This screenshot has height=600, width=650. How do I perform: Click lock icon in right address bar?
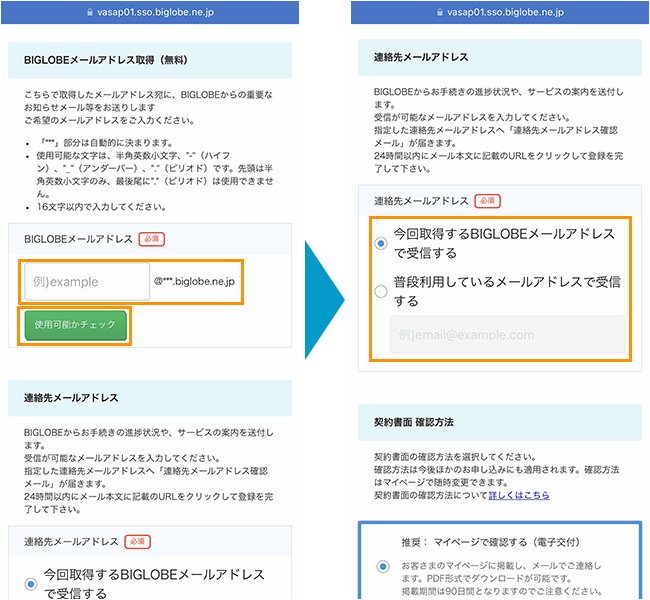[x=439, y=12]
